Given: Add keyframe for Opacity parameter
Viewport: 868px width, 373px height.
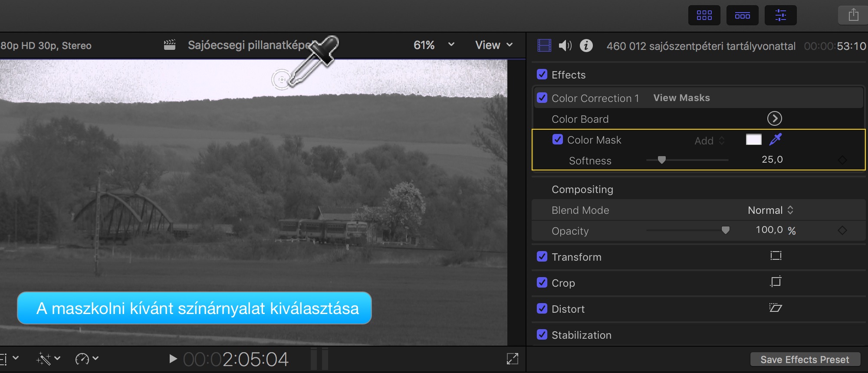Looking at the screenshot, I should pyautogui.click(x=842, y=230).
